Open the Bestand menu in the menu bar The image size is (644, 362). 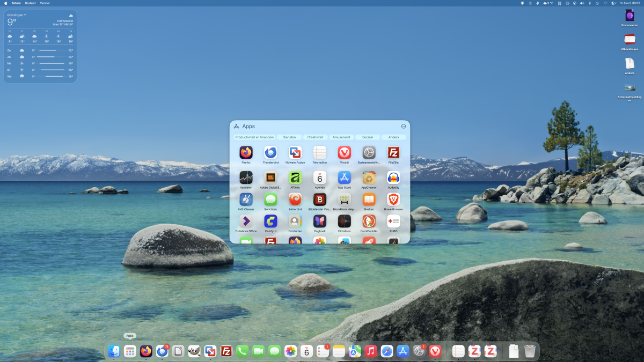pos(30,3)
